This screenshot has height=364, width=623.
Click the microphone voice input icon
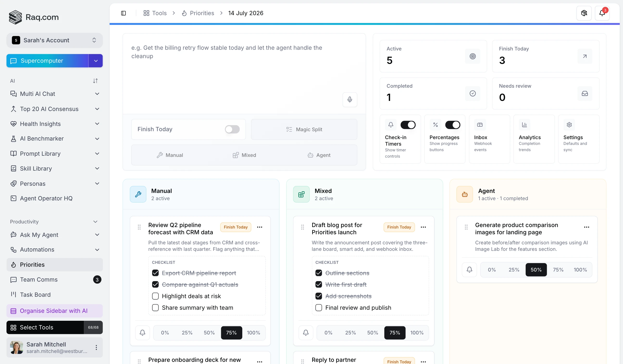pos(349,99)
